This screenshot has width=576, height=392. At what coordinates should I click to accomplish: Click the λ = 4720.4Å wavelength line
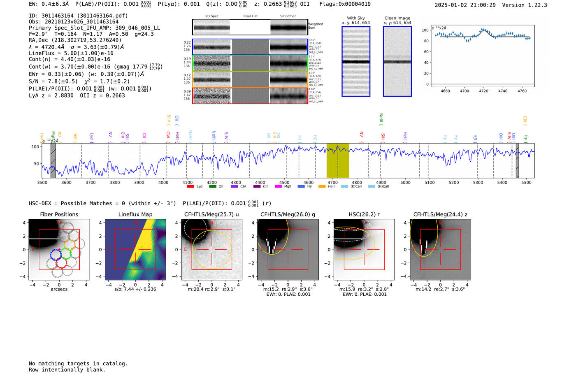[x=77, y=47]
